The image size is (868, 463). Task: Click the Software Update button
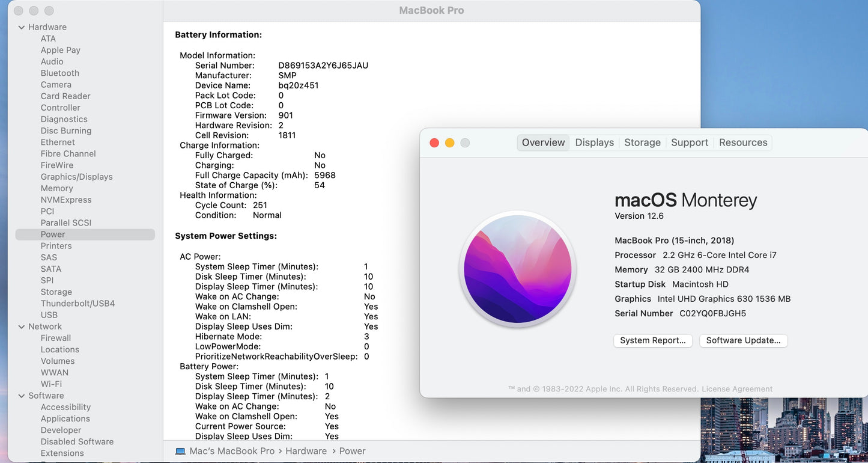point(743,340)
